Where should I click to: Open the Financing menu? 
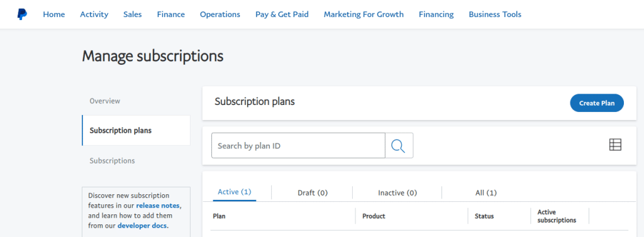coord(436,14)
